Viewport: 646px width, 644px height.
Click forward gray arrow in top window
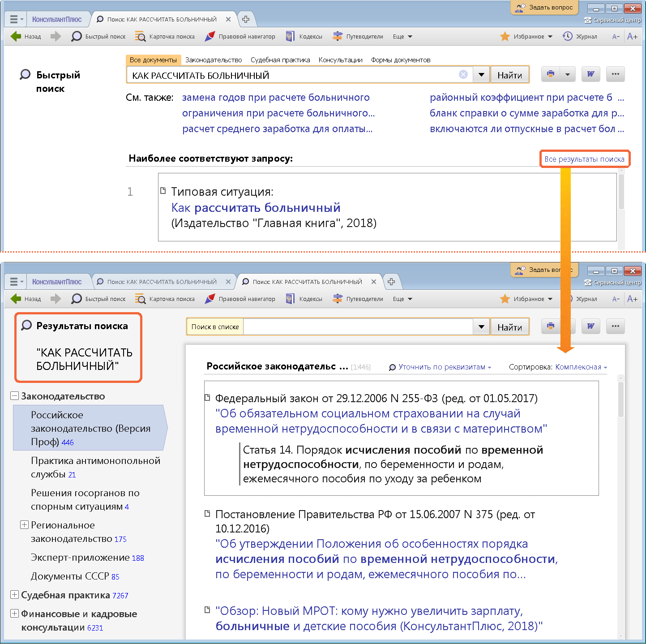(x=56, y=36)
